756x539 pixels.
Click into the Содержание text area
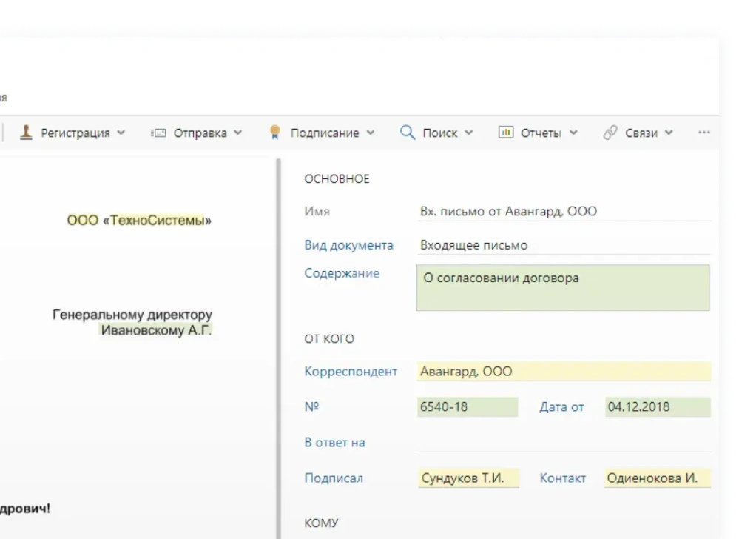(x=562, y=287)
